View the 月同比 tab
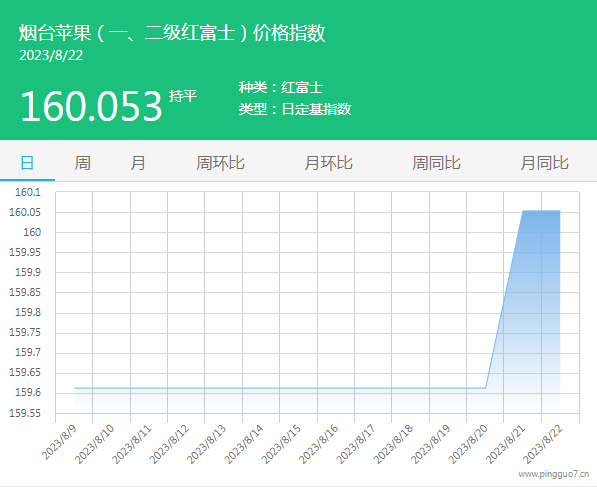The height and width of the screenshot is (487, 597). pos(544,163)
